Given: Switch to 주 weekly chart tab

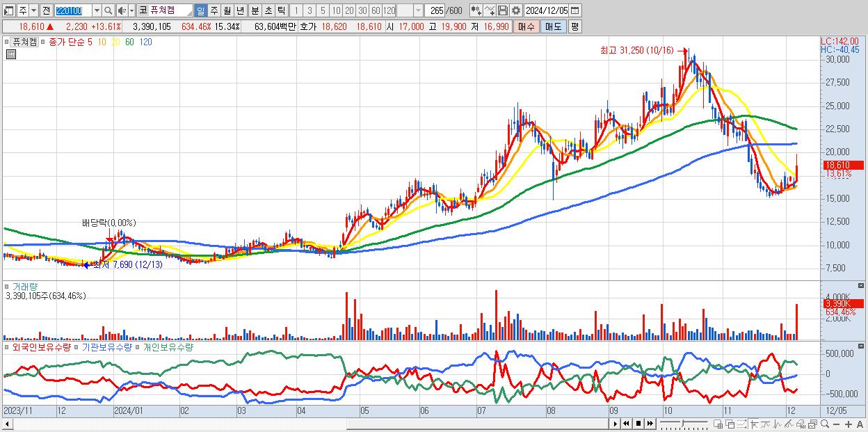Looking at the screenshot, I should [x=214, y=11].
